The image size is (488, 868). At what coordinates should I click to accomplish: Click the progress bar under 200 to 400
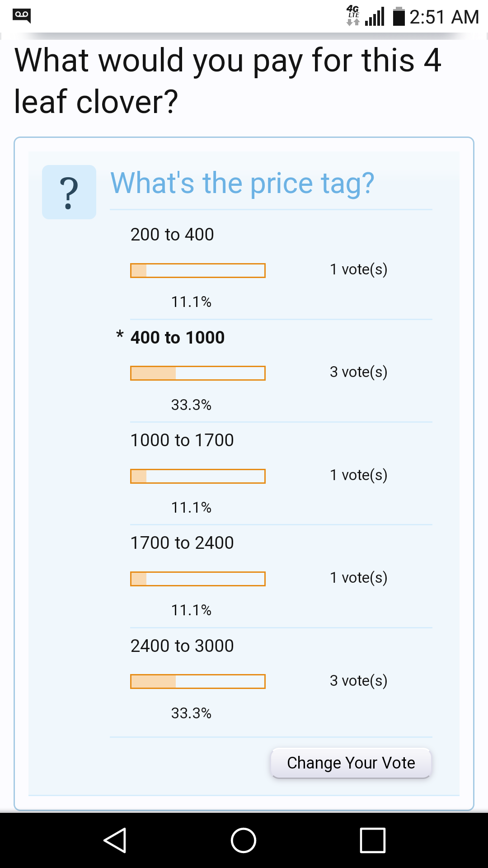198,271
